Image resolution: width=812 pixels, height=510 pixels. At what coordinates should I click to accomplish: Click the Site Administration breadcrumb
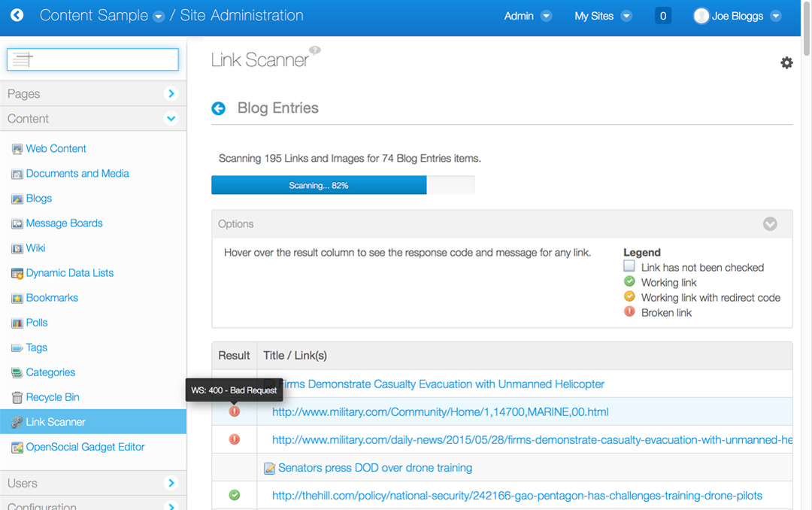click(241, 16)
